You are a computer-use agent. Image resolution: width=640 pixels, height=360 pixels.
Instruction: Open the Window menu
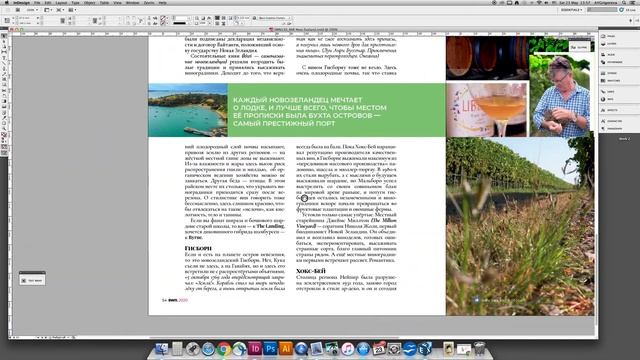pos(132,2)
